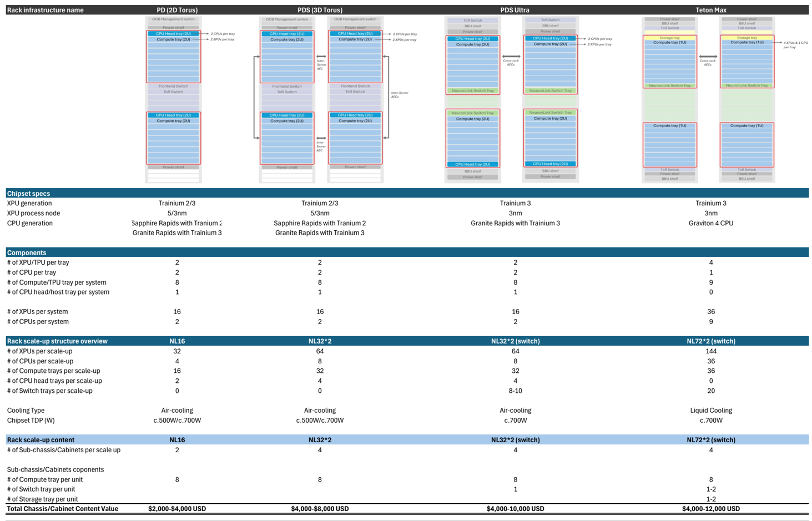This screenshot has width=812, height=521.
Task: Click the "PD (2D Torus)" column header
Action: [x=177, y=10]
